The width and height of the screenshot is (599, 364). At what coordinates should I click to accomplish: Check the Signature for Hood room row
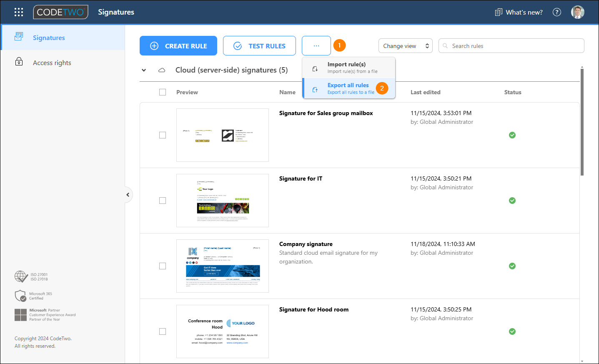(x=163, y=331)
